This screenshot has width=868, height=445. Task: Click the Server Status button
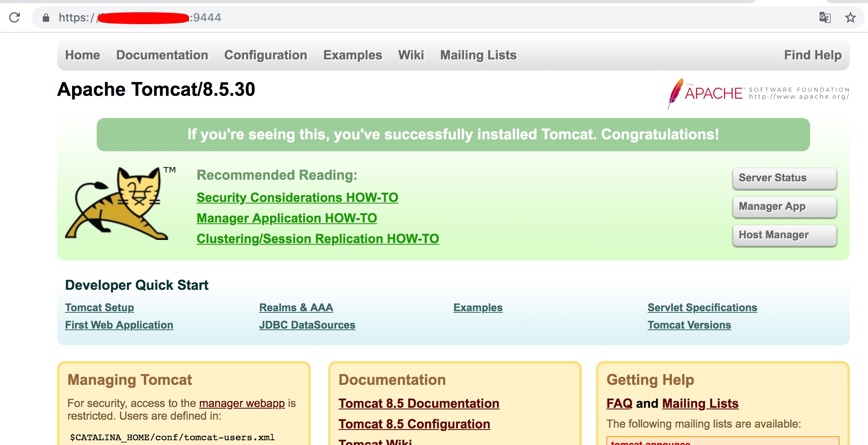point(784,178)
